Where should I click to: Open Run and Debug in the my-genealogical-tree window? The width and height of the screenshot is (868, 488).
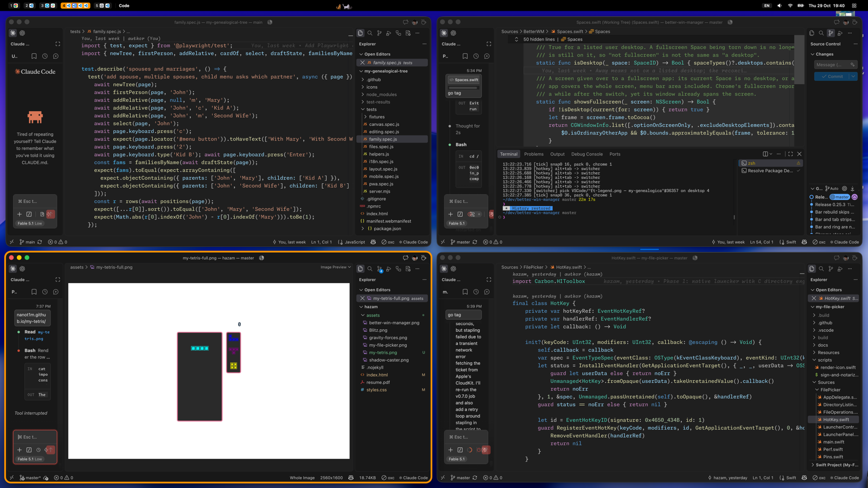pyautogui.click(x=389, y=33)
